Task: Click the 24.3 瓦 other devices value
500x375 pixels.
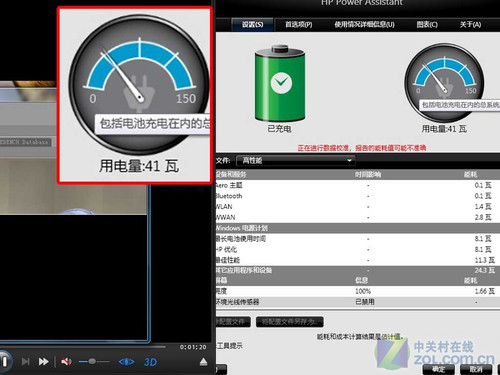Action: pos(485,270)
